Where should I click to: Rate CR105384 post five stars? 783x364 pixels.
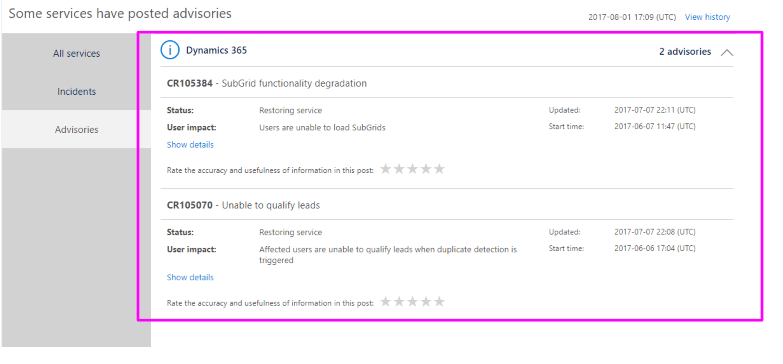click(x=439, y=169)
